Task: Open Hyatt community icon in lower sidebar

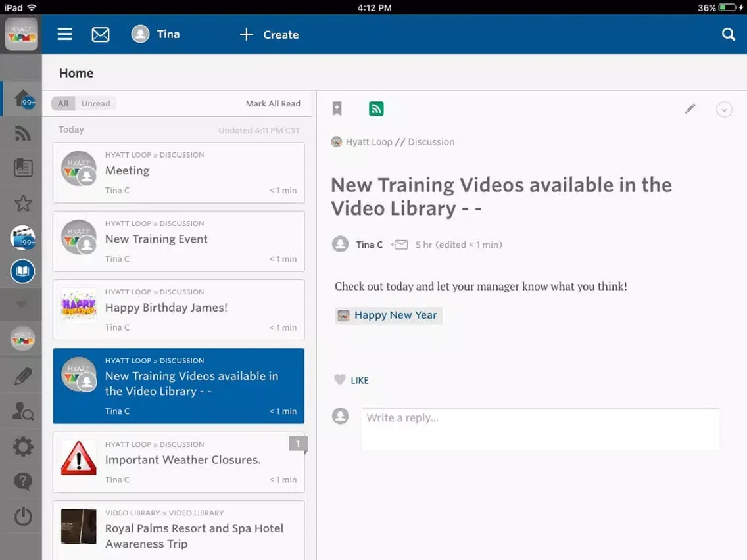Action: click(22, 338)
